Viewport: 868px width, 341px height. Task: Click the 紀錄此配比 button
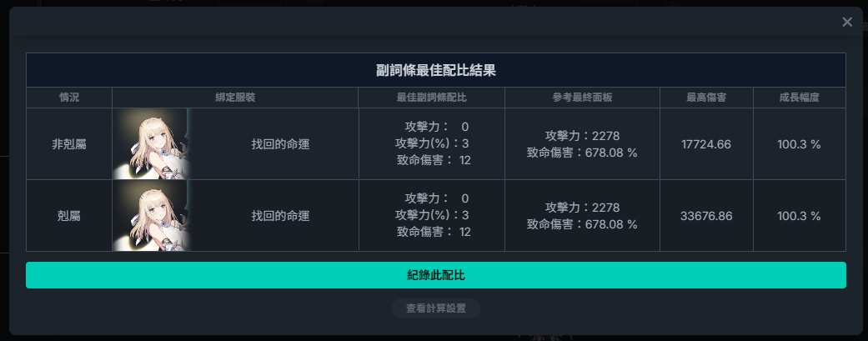pos(435,275)
